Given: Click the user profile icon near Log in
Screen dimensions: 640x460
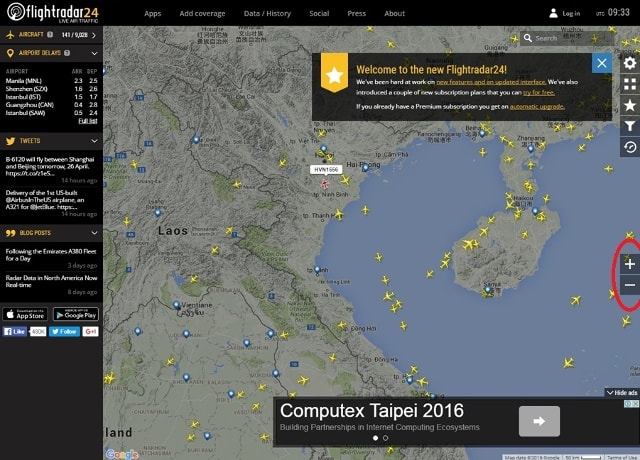Looking at the screenshot, I should (x=553, y=13).
